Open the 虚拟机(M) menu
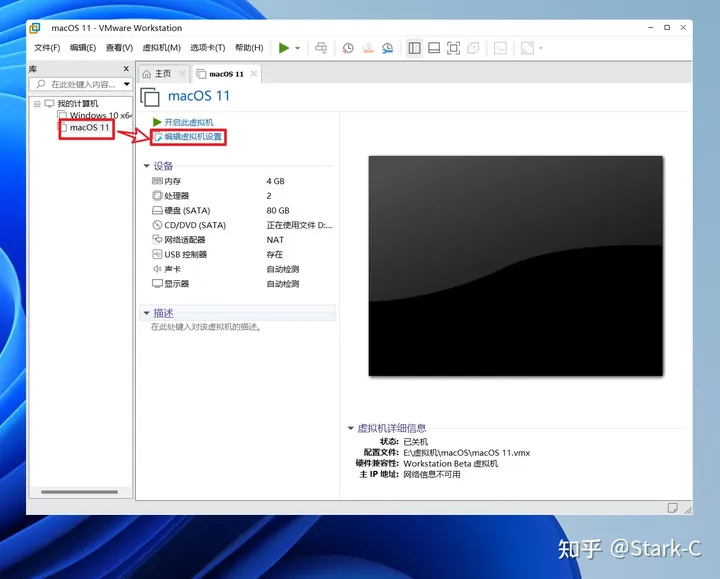 coord(162,48)
